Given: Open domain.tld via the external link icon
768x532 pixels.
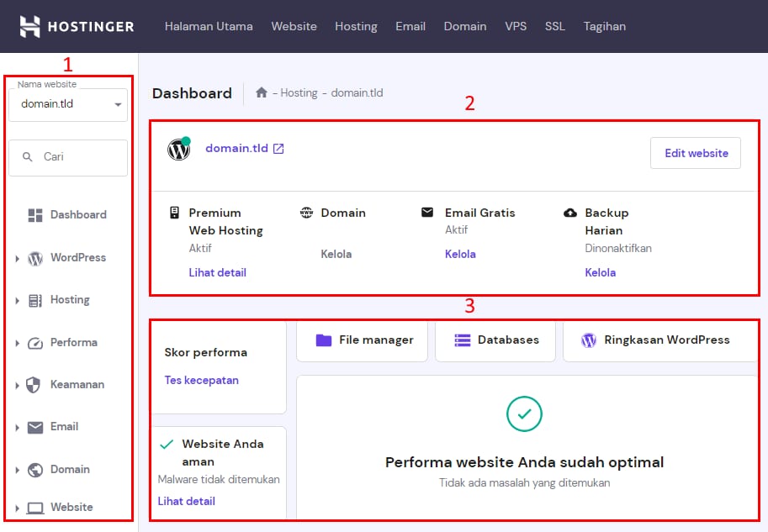Looking at the screenshot, I should tap(278, 149).
